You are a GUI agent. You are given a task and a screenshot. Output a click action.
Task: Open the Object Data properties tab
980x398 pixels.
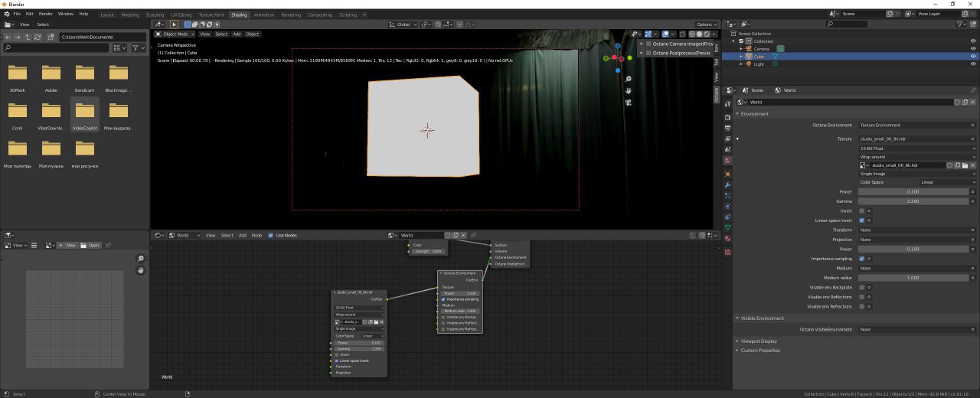pyautogui.click(x=727, y=228)
